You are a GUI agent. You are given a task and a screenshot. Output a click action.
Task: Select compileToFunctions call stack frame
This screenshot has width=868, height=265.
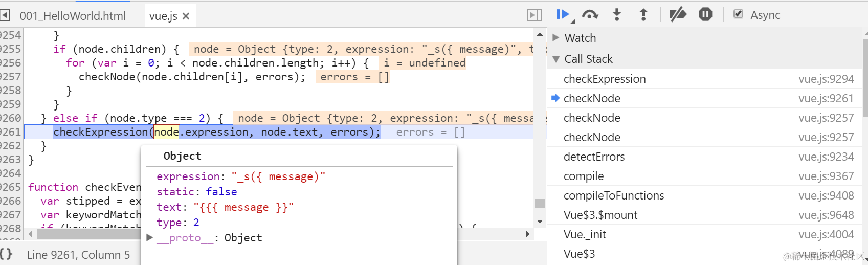(x=704, y=195)
